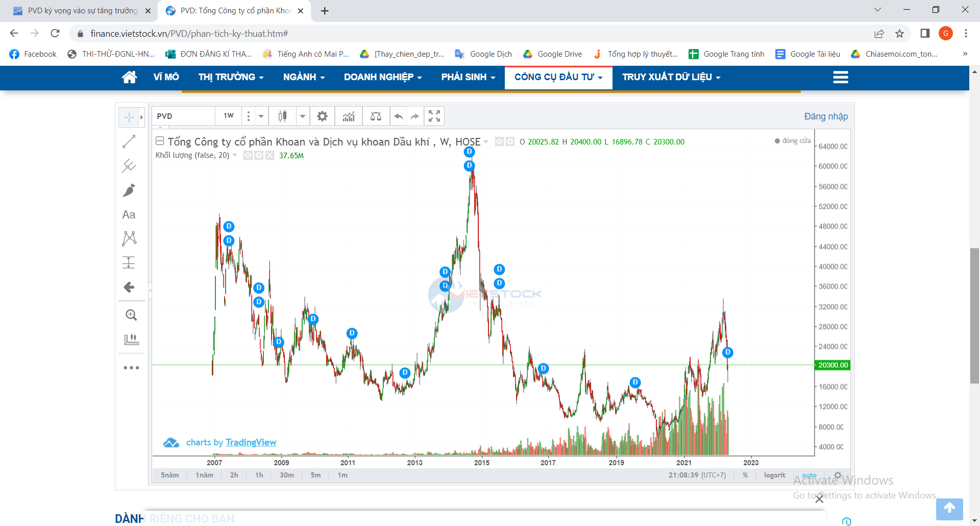Screen dimensions: 980x526
Task: Redo the last chart action
Action: tap(415, 116)
